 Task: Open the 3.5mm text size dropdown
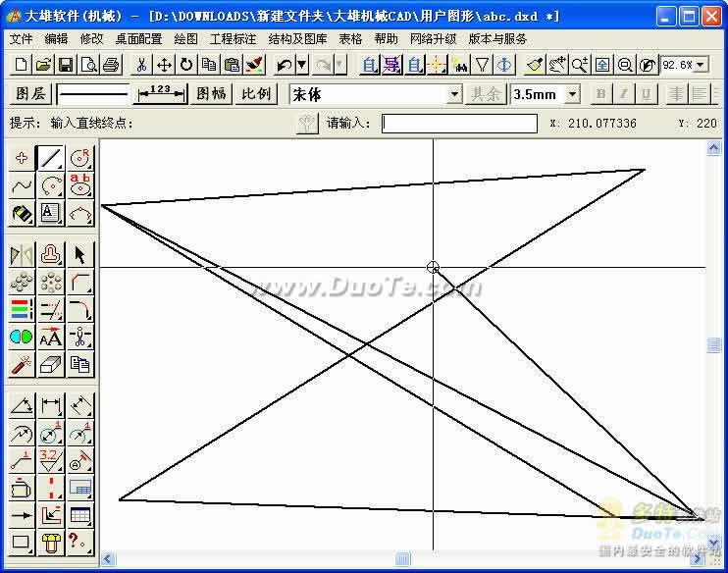tap(572, 95)
